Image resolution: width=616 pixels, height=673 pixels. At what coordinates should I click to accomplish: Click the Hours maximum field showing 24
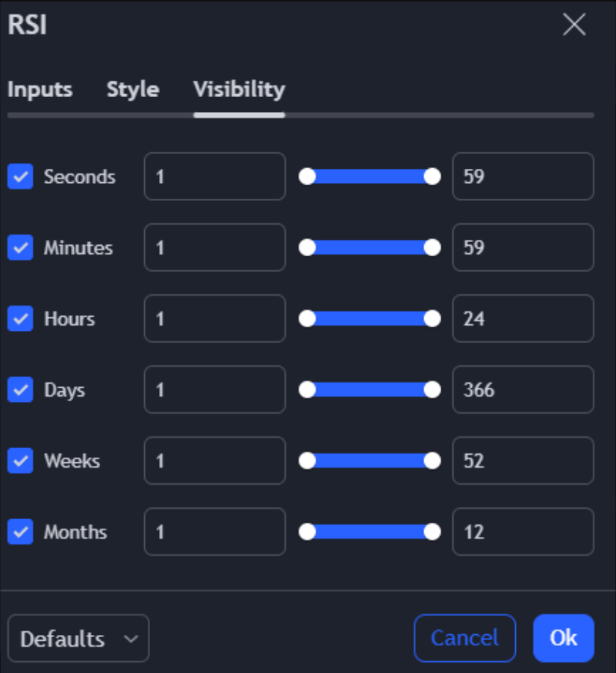(523, 318)
